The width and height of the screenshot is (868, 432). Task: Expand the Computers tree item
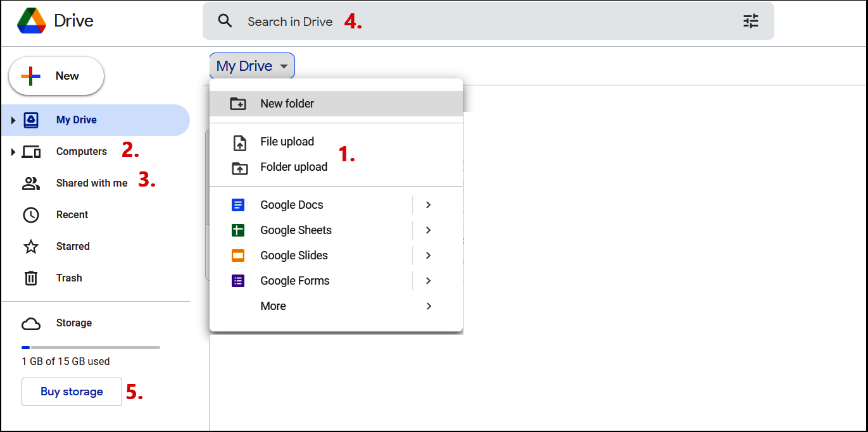(x=13, y=151)
